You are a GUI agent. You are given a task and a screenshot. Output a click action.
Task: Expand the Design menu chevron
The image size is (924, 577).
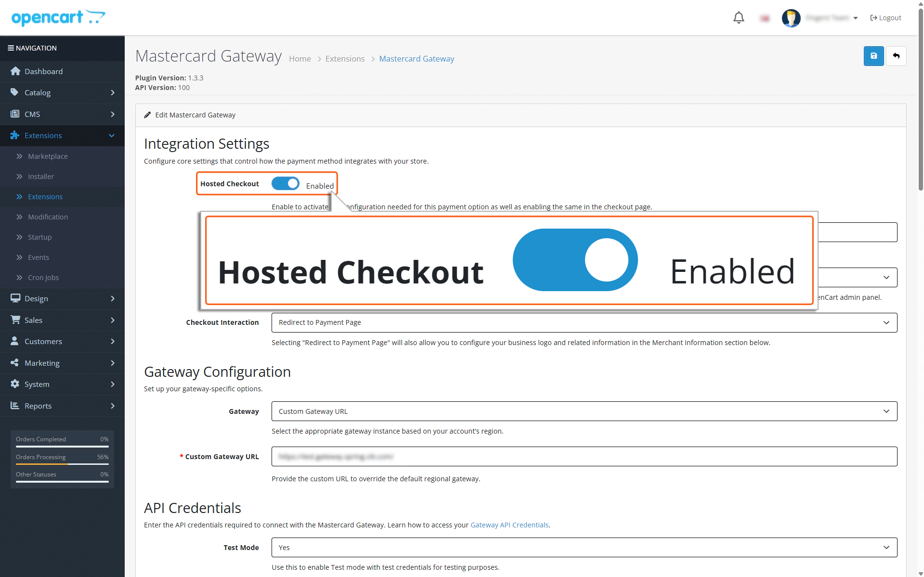click(x=113, y=298)
